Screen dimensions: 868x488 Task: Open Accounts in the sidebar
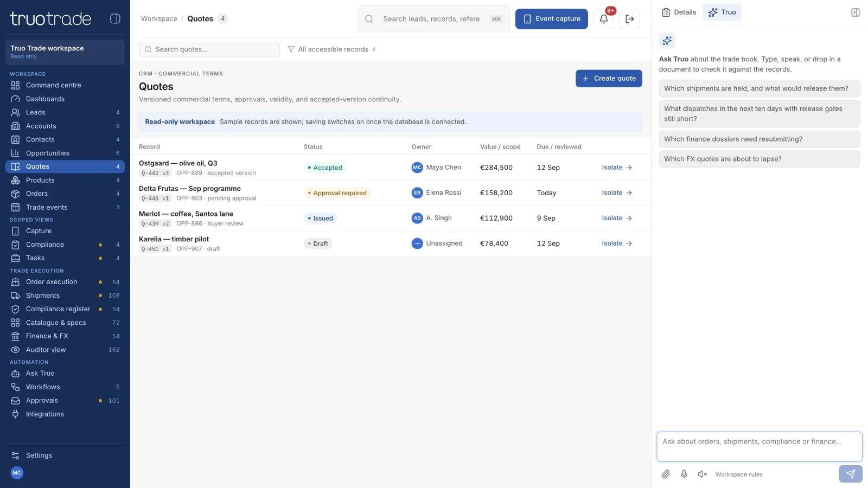tap(65, 126)
